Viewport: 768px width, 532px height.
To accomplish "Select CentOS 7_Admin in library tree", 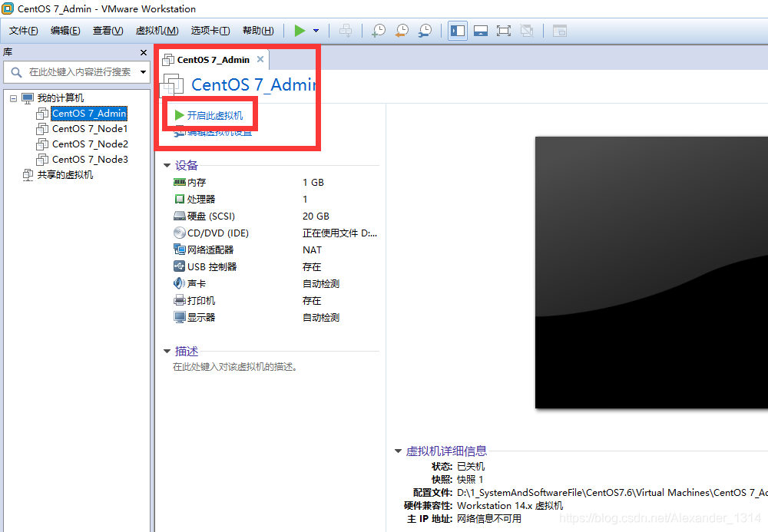I will [89, 114].
